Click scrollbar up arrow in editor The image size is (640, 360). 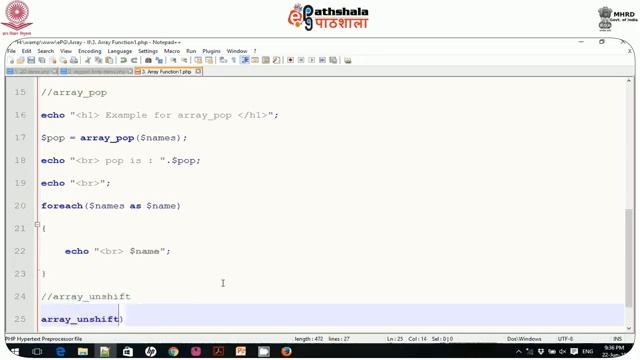(629, 81)
